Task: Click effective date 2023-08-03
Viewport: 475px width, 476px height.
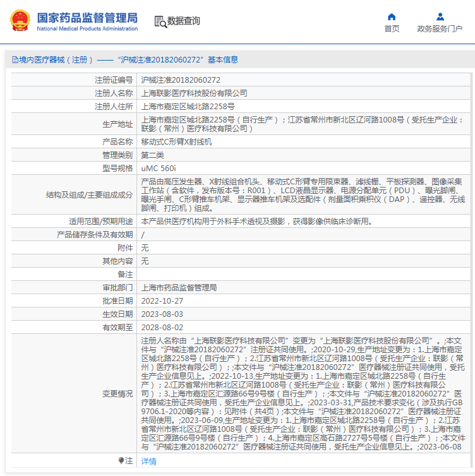Action: click(162, 314)
